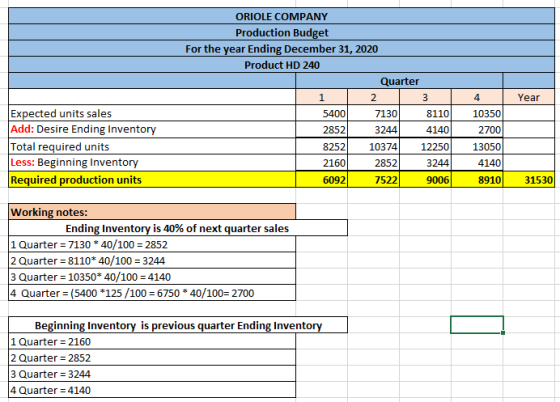Click the '1 Quarter = 2160' note

click(152, 341)
